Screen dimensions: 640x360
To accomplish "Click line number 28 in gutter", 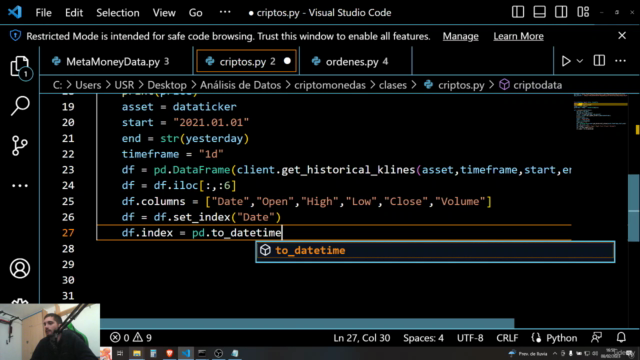I will [68, 249].
